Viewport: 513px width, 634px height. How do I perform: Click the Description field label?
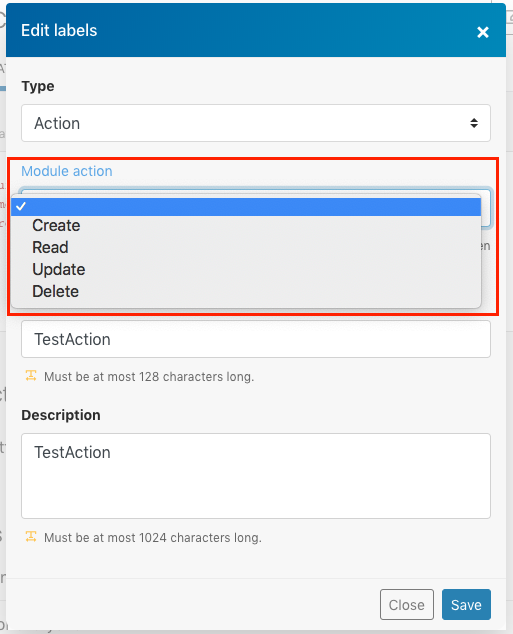pyautogui.click(x=61, y=415)
